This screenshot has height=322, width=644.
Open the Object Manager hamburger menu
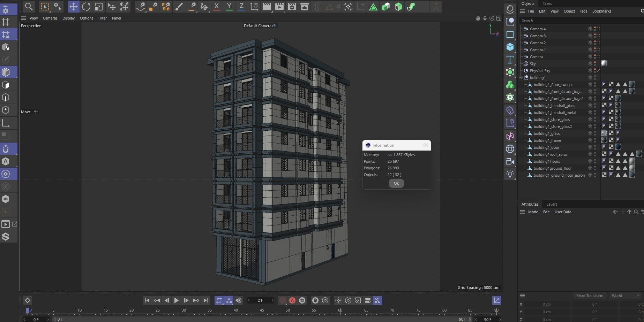pyautogui.click(x=522, y=11)
